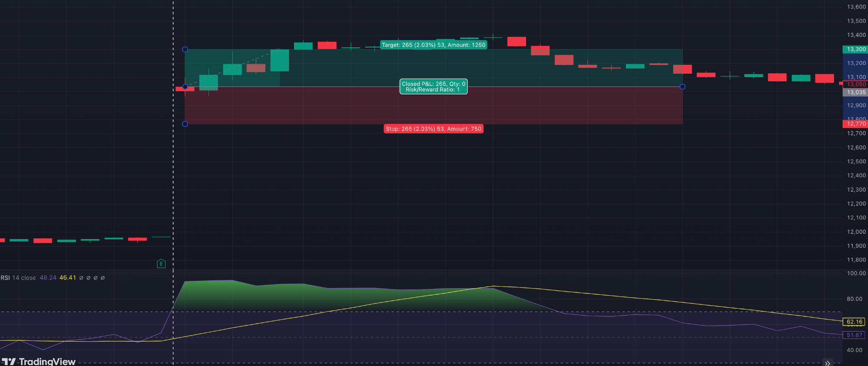Viewport: 868px width, 366px height.
Task: Click the purple 51.87 RSI axis tag
Action: [x=854, y=335]
